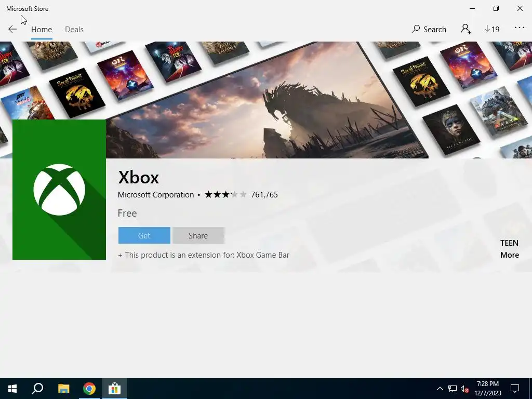Open Search in the Store header
Screen dimensions: 532x399
(429, 30)
